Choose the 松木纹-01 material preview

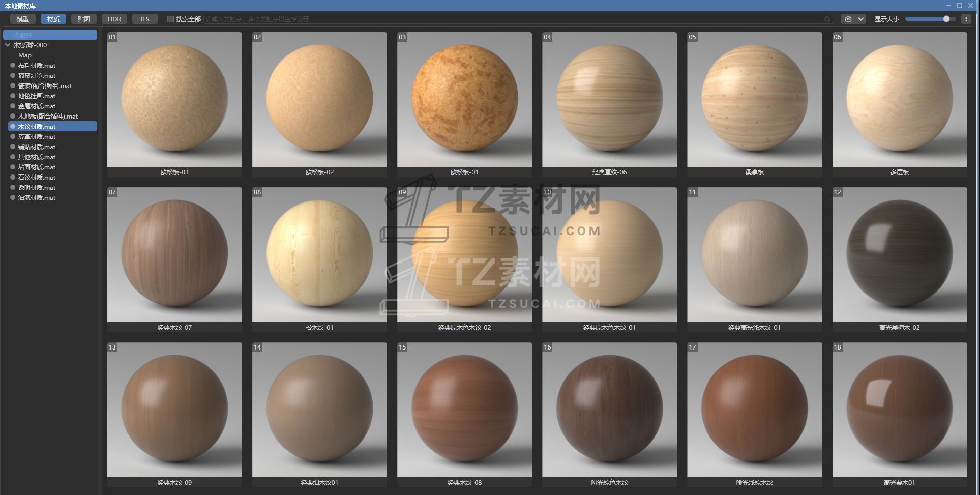(319, 254)
